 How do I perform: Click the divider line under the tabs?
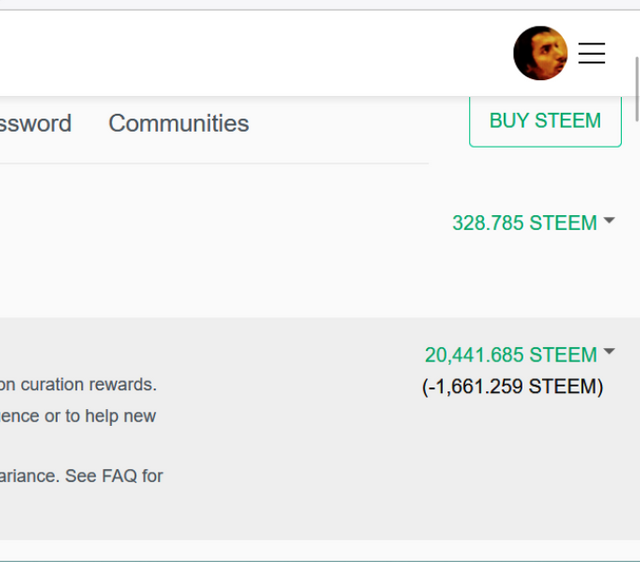[x=214, y=163]
